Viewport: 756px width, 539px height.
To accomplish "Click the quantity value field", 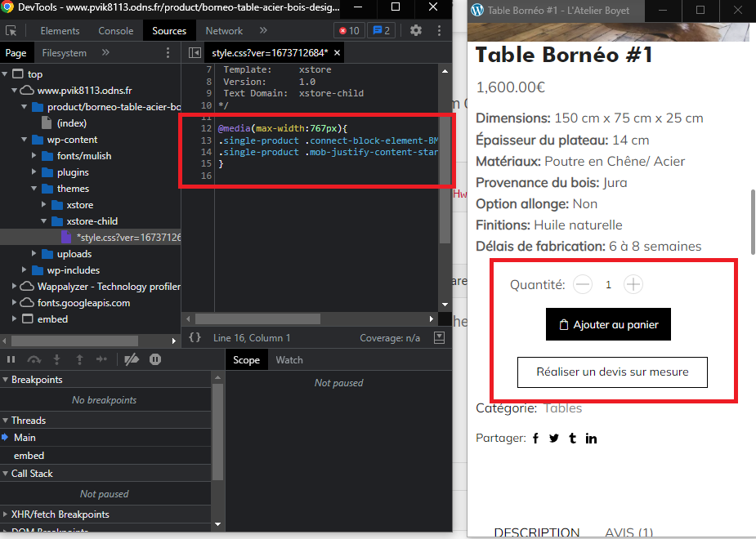I will coord(608,285).
